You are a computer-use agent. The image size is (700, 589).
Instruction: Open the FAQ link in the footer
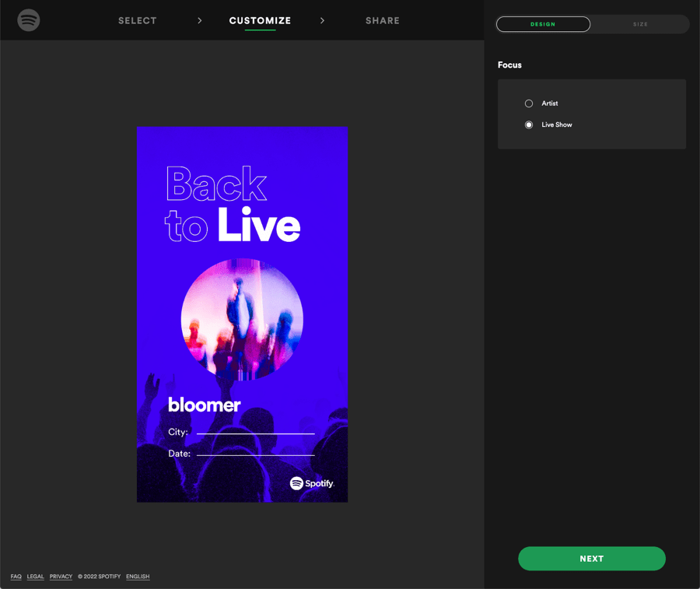click(16, 576)
